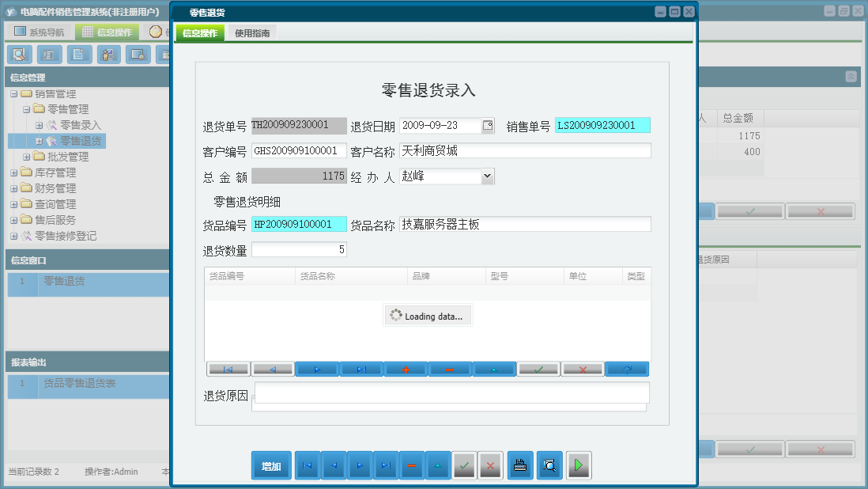Click the print preview magnifier icon
The width and height of the screenshot is (868, 489).
pos(549,465)
